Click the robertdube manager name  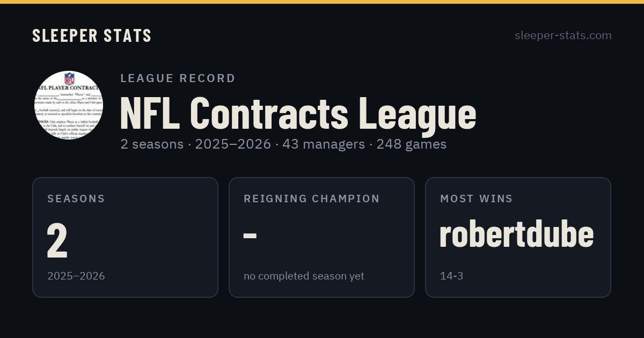point(516,235)
